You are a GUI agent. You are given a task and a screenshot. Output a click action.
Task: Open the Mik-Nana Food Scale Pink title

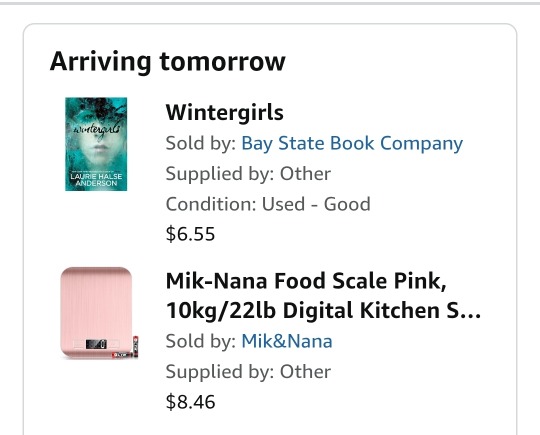click(323, 296)
